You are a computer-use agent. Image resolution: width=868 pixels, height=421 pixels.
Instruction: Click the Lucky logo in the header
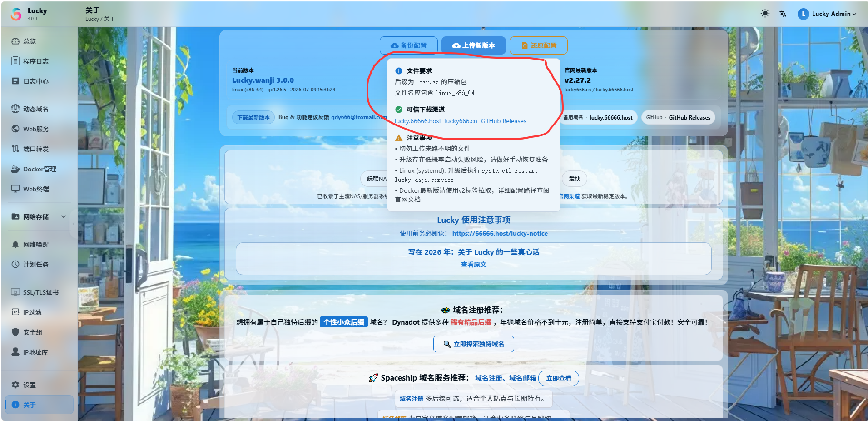(x=16, y=14)
